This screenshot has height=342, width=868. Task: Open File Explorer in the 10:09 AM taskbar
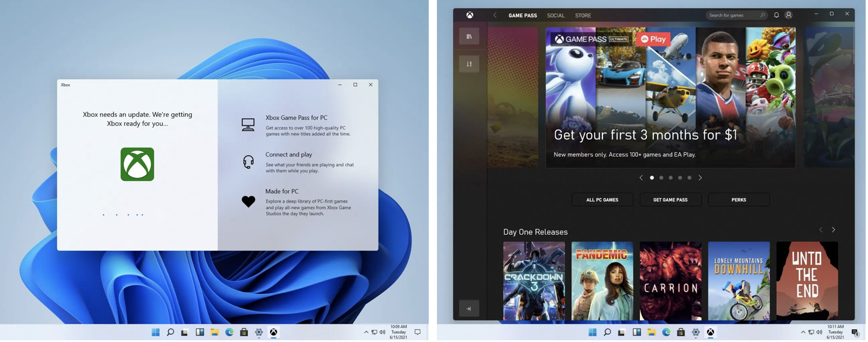click(x=215, y=333)
